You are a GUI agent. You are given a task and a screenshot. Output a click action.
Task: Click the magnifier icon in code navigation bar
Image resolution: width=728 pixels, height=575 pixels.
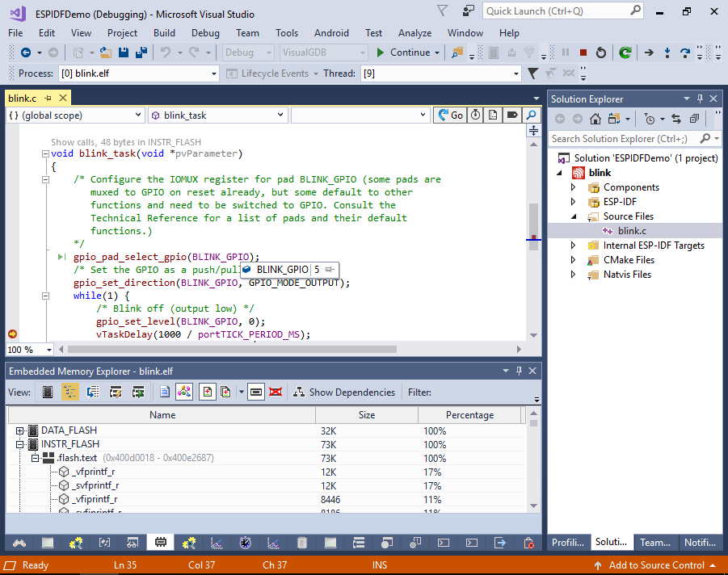(531, 115)
